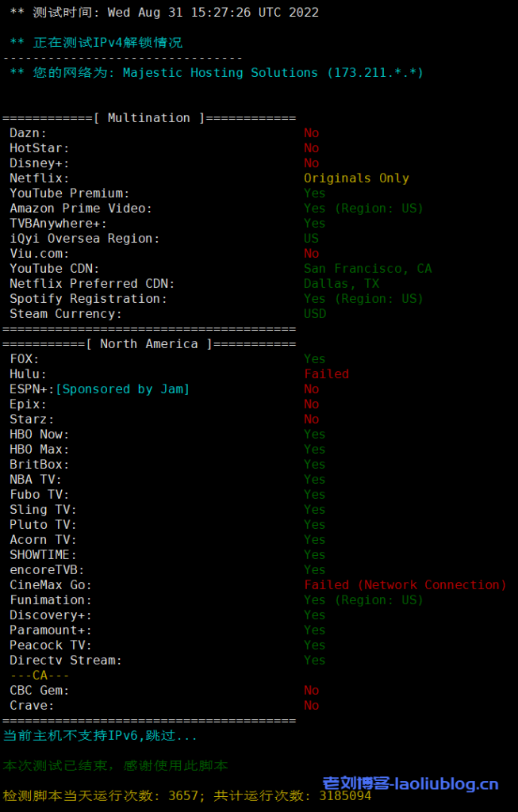The image size is (518, 812).
Task: Click the IPv6 not supported message
Action: tap(100, 736)
